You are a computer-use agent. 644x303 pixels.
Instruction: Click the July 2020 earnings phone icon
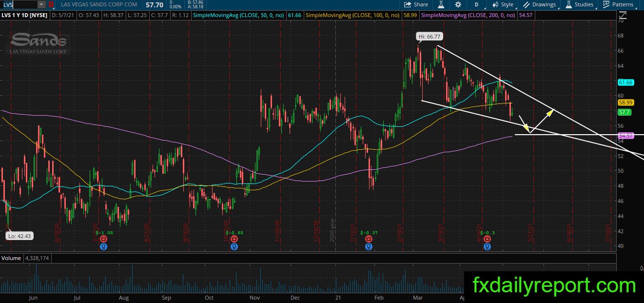coord(103,240)
